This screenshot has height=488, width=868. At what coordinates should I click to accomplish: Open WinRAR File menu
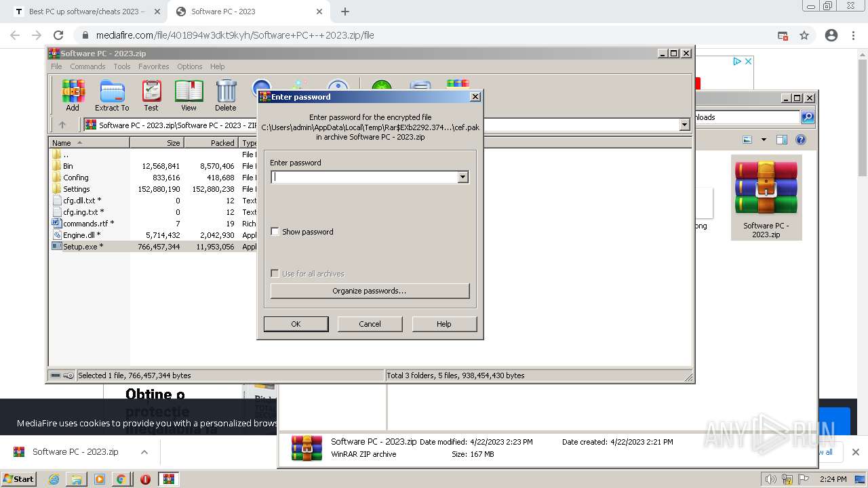[56, 66]
